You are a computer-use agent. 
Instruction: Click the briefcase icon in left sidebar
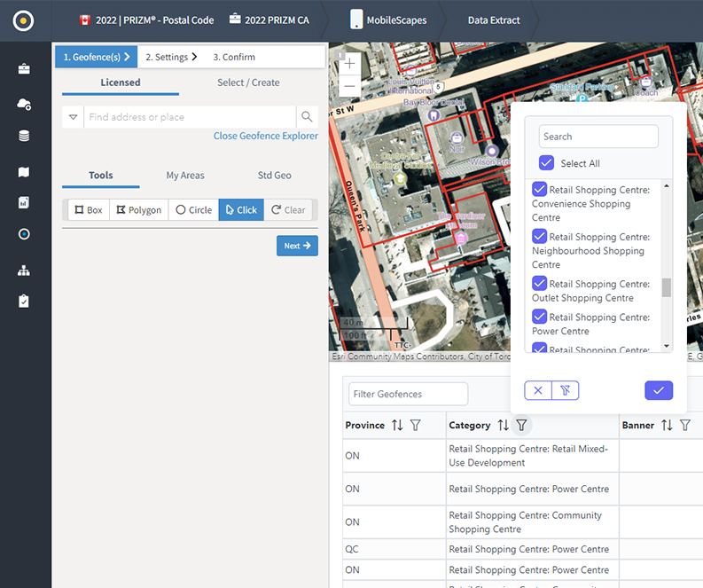click(x=24, y=69)
